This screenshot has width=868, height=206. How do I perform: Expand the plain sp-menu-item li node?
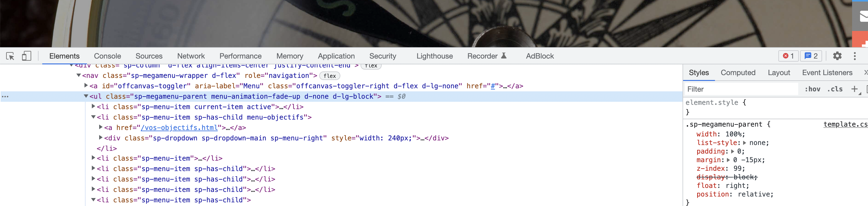point(93,158)
